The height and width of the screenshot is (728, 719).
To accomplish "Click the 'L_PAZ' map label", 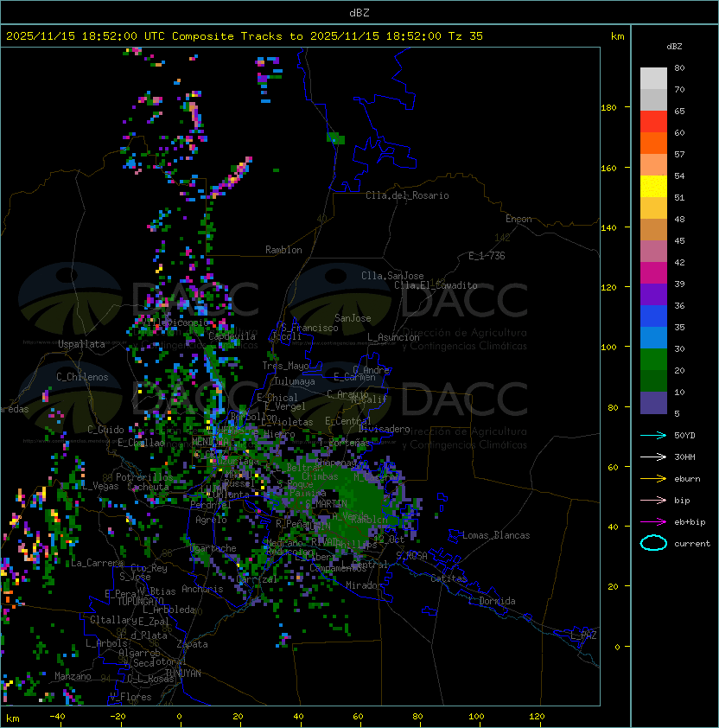I will coord(583,635).
